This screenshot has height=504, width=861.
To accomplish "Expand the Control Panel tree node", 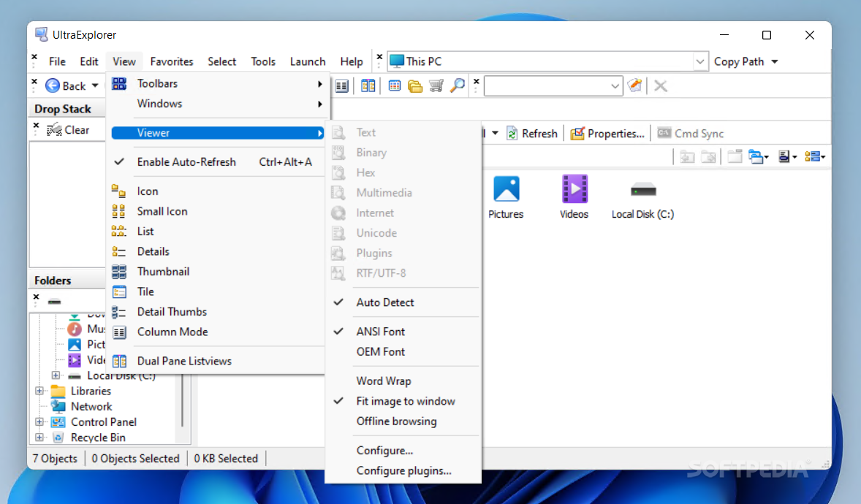I will (x=39, y=422).
